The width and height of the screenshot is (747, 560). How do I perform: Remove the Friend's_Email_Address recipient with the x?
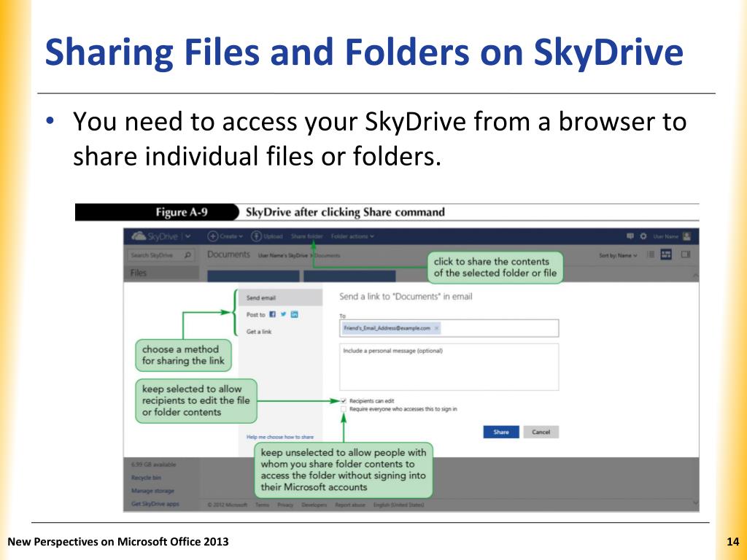[436, 328]
